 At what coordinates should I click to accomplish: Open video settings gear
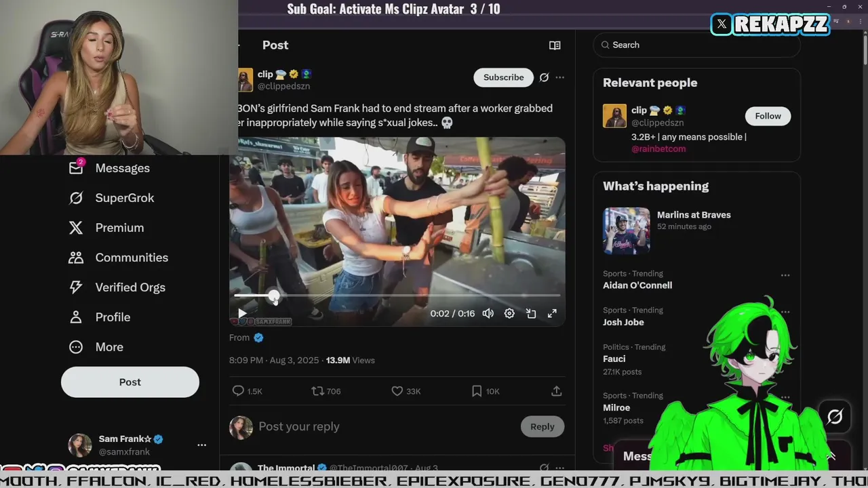coord(509,314)
